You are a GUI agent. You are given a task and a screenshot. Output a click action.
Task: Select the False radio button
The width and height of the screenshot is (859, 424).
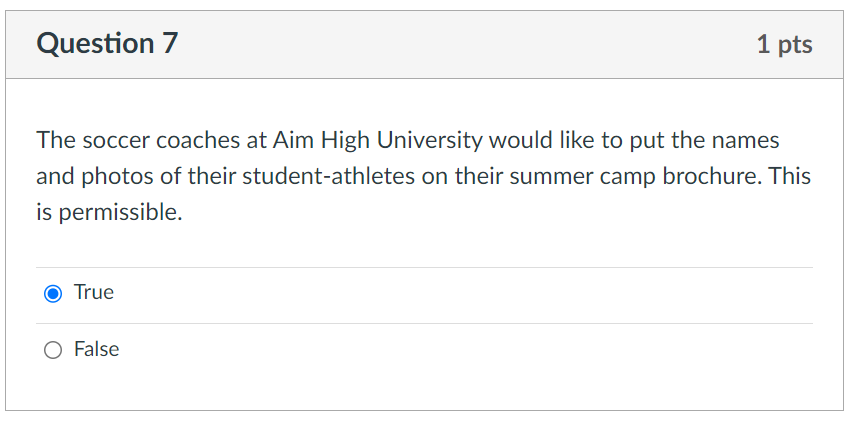coord(53,350)
